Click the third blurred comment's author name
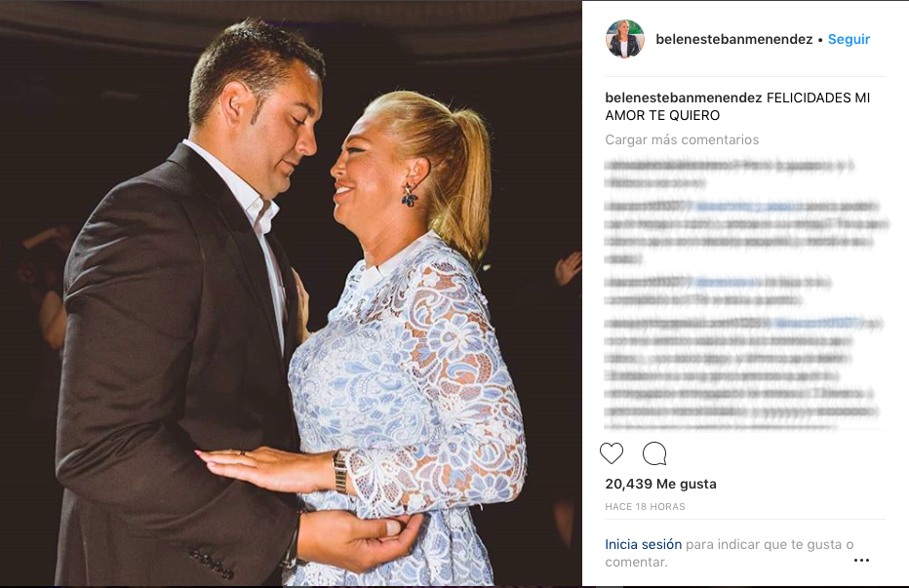Viewport: 909px width, 588px height. tap(649, 283)
